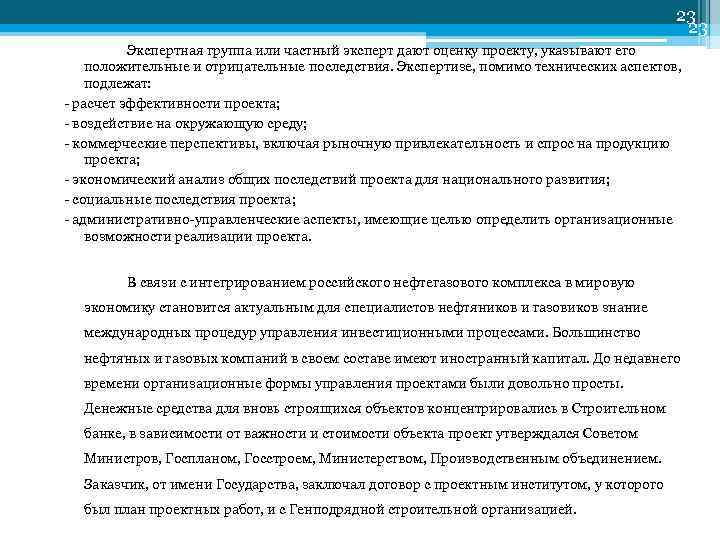Viewport: 720px width, 540px height.
Task: Click the word 'подлежат:'
Action: (x=117, y=84)
